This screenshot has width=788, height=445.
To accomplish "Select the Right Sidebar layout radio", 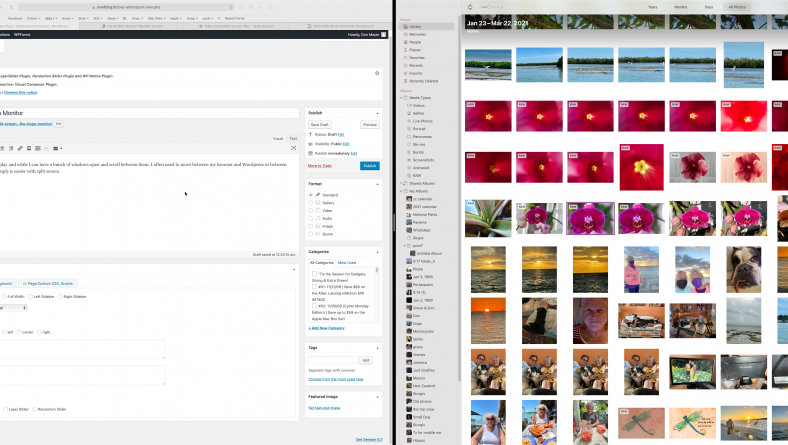I will pyautogui.click(x=60, y=297).
